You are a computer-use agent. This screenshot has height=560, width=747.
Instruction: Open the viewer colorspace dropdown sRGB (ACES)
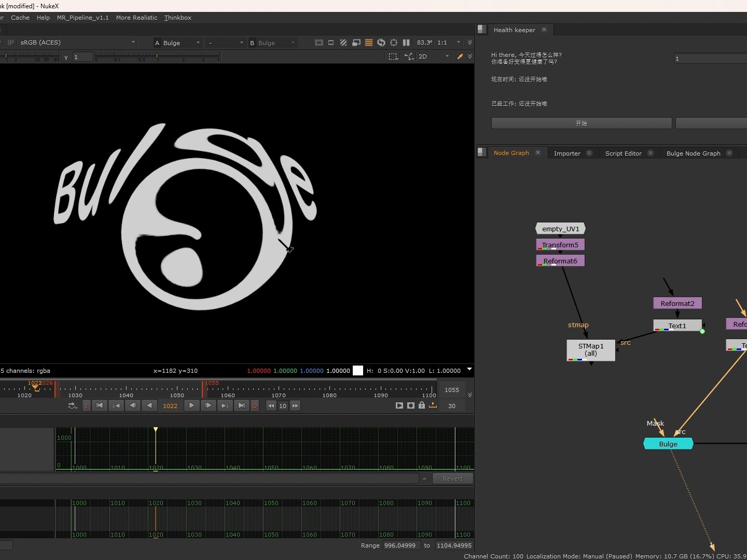coord(78,43)
